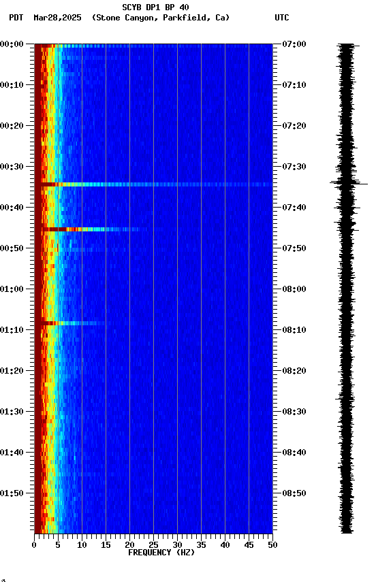The image size is (376, 588).
Task: Click the '08:00' UTC time label
Action: [294, 289]
